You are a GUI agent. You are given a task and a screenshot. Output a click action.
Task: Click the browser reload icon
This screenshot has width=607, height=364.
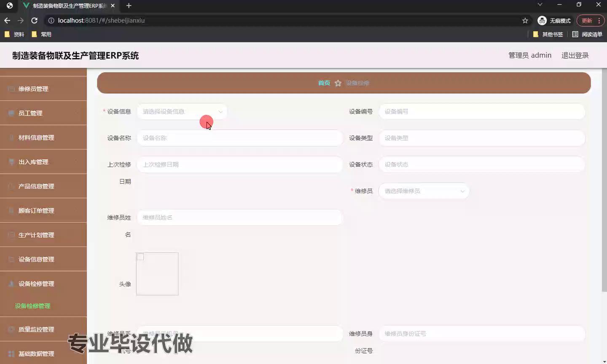coord(35,21)
